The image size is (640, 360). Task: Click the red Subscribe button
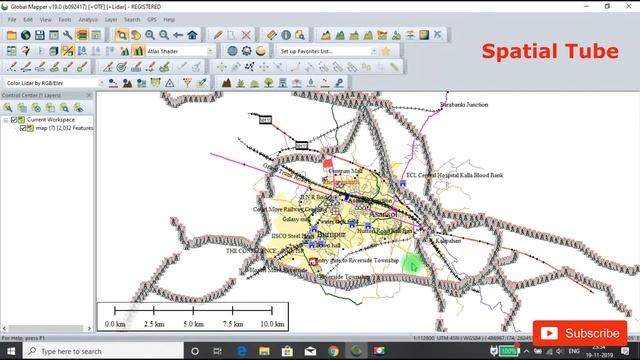(x=580, y=333)
